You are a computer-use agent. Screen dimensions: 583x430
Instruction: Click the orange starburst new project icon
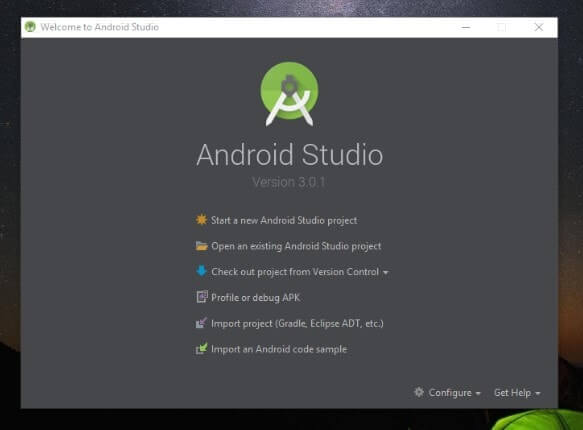click(x=201, y=220)
